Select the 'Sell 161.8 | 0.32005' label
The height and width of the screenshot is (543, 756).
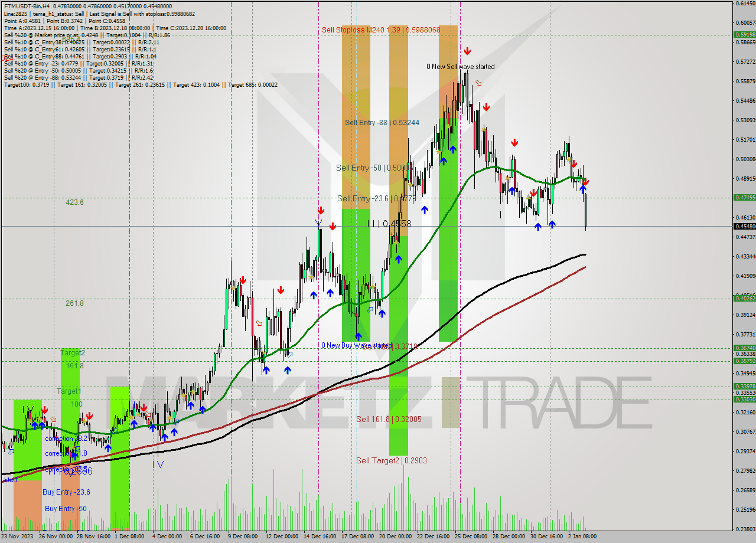tap(389, 419)
